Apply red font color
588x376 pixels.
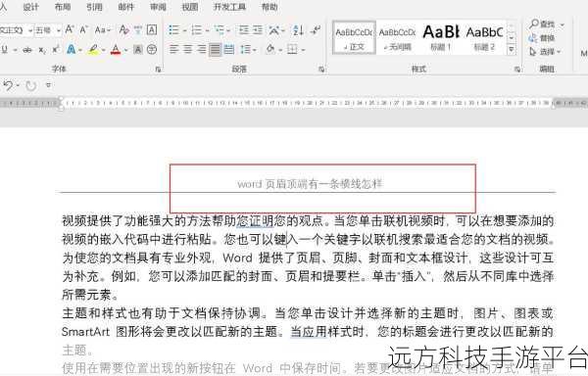click(x=116, y=49)
